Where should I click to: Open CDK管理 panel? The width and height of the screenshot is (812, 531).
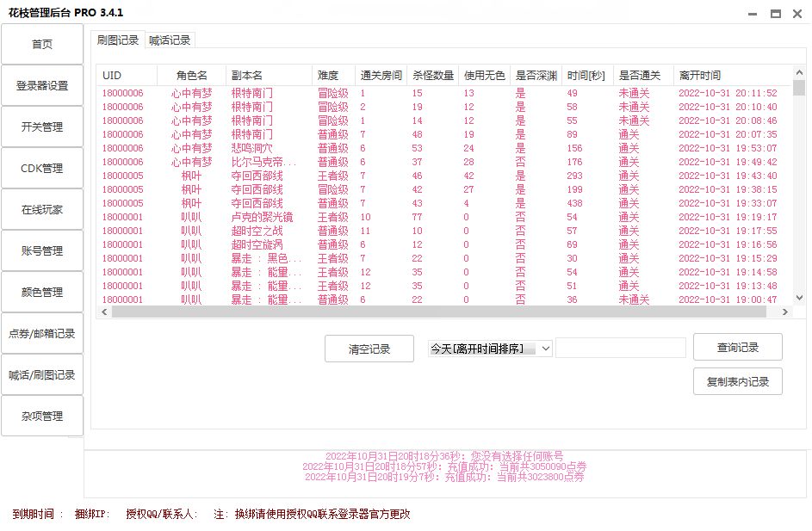(x=42, y=169)
